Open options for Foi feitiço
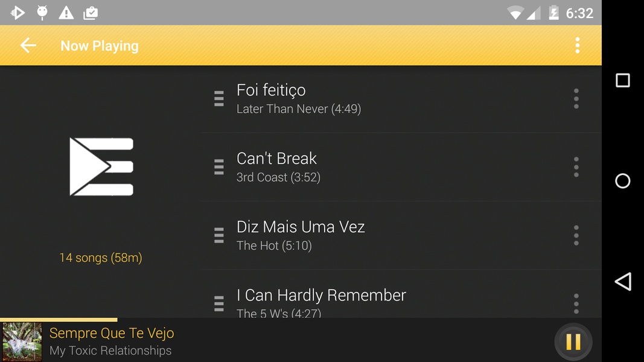Viewport: 644px width, 362px height. click(576, 98)
